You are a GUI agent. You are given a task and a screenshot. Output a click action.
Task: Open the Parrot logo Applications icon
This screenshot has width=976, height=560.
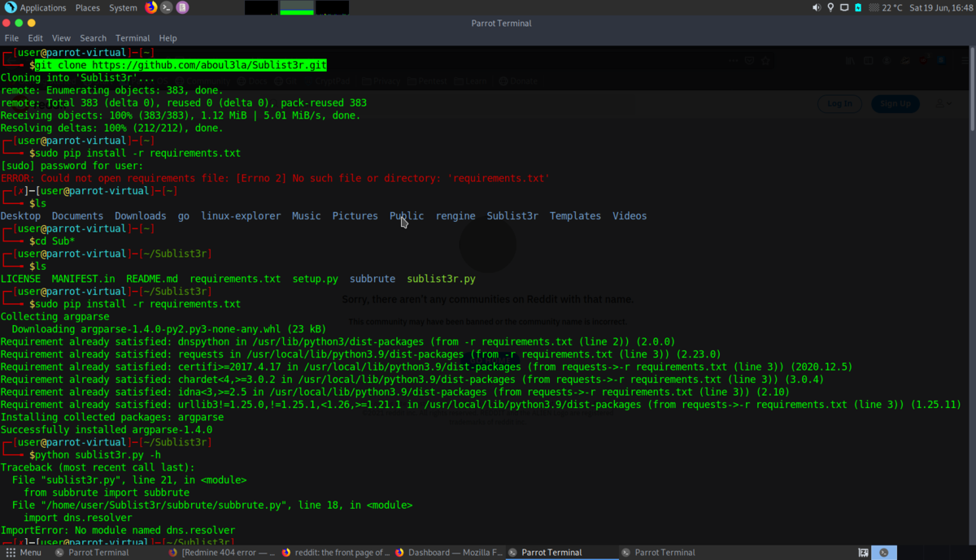click(11, 7)
